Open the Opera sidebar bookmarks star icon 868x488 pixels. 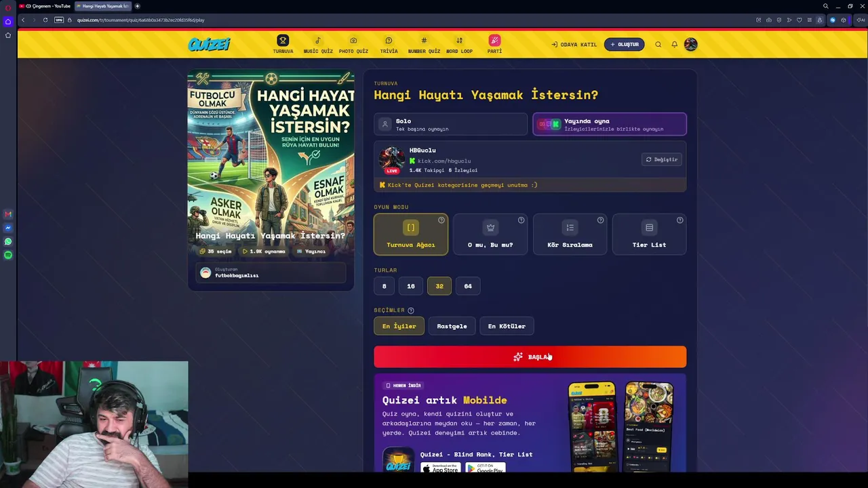8,35
